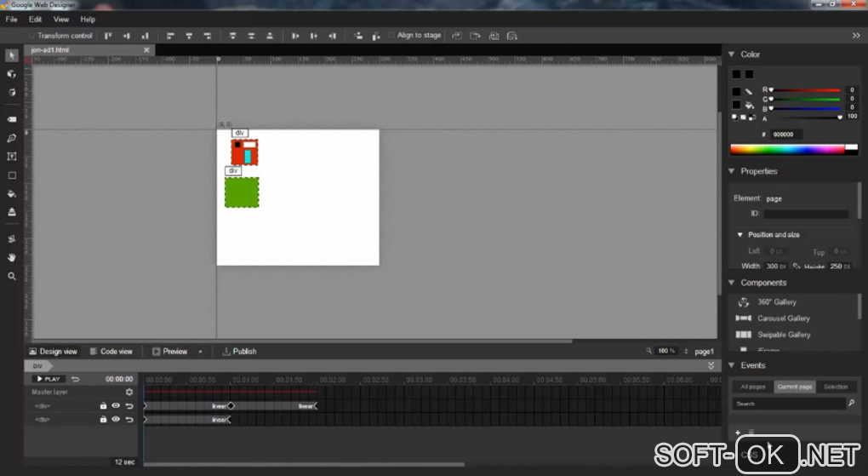Click the align left edges icon
Image resolution: width=868 pixels, height=476 pixels.
point(170,36)
